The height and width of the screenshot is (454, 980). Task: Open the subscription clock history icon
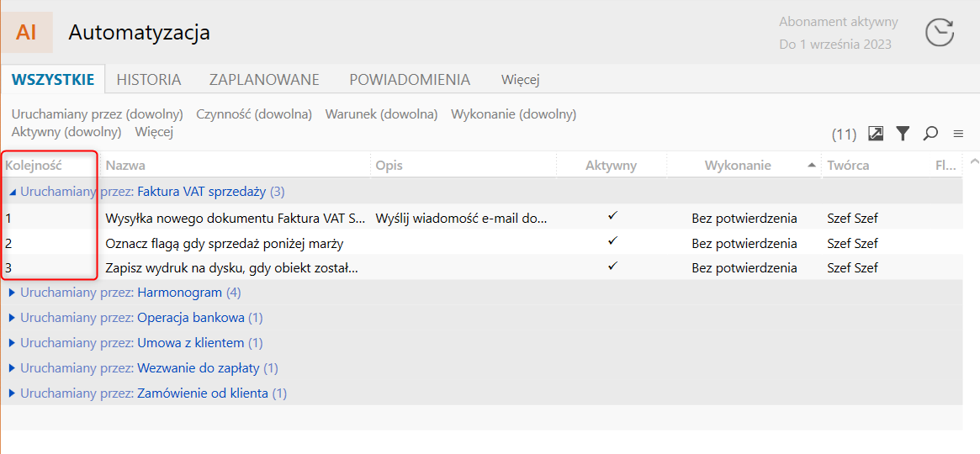pyautogui.click(x=940, y=33)
